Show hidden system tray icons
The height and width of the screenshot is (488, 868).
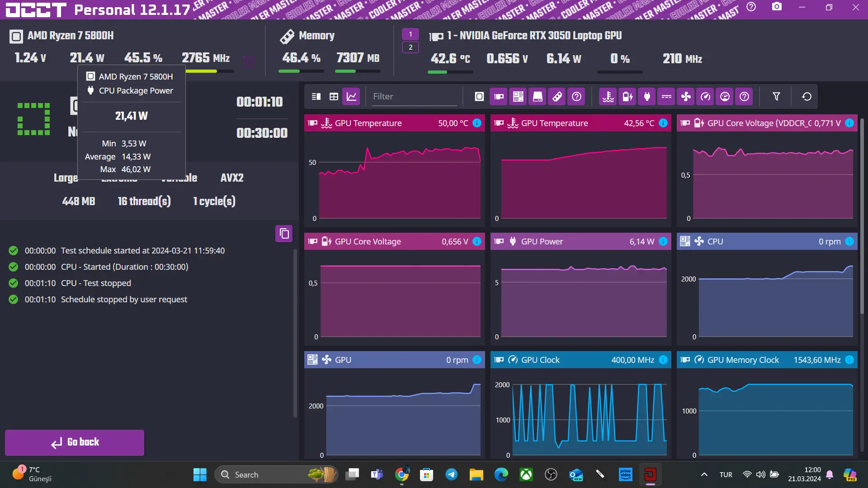coord(704,474)
